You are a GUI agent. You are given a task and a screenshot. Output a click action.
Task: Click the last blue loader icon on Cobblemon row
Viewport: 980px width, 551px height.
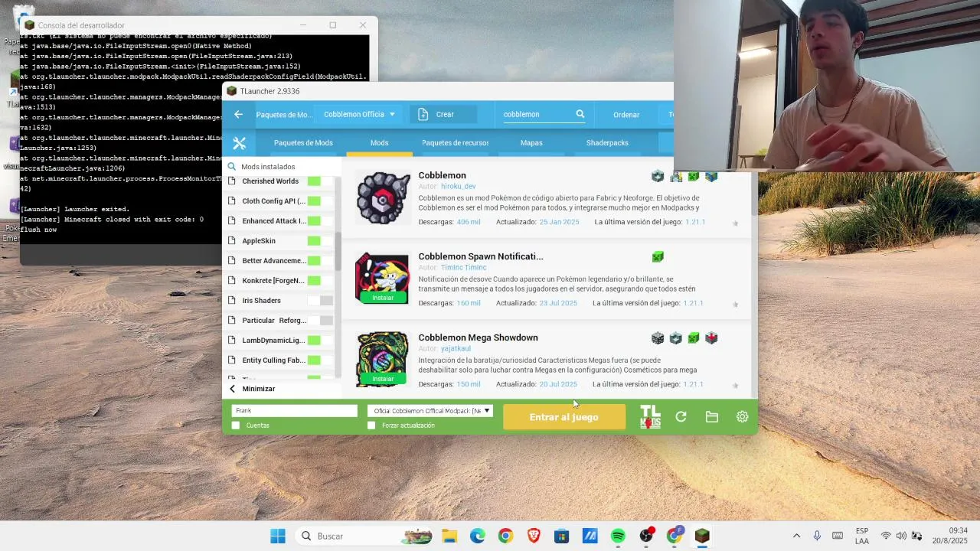pyautogui.click(x=711, y=176)
